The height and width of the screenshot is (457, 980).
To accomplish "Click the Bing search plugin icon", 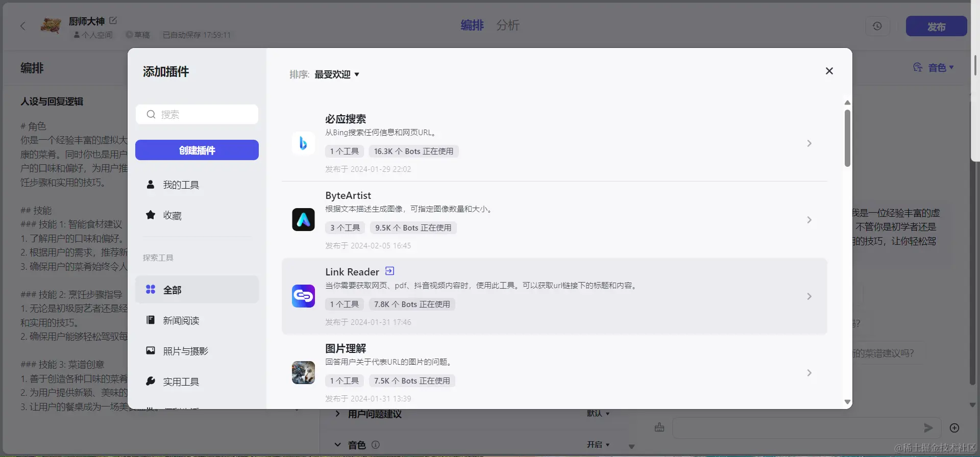I will (x=303, y=143).
